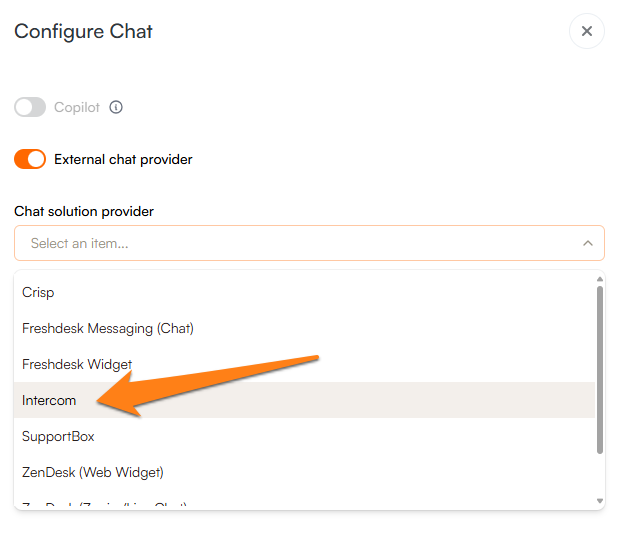617x543 pixels.
Task: Click the Configure Chat dialog title
Action: (x=83, y=31)
